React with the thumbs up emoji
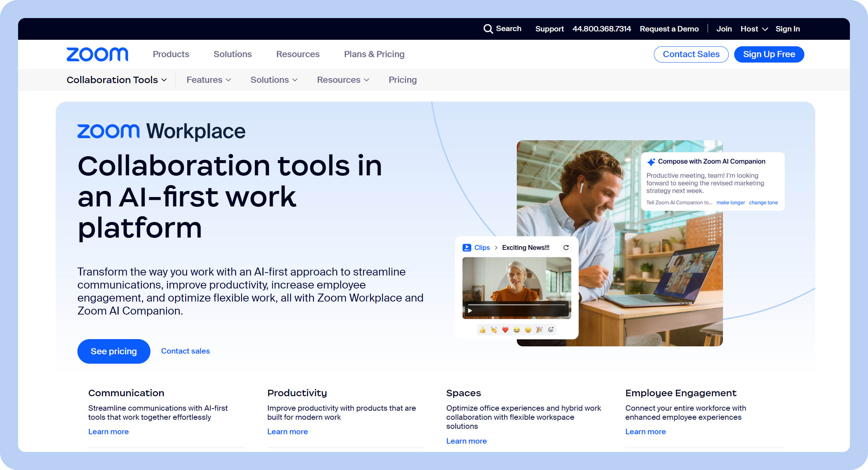This screenshot has height=470, width=868. (482, 330)
